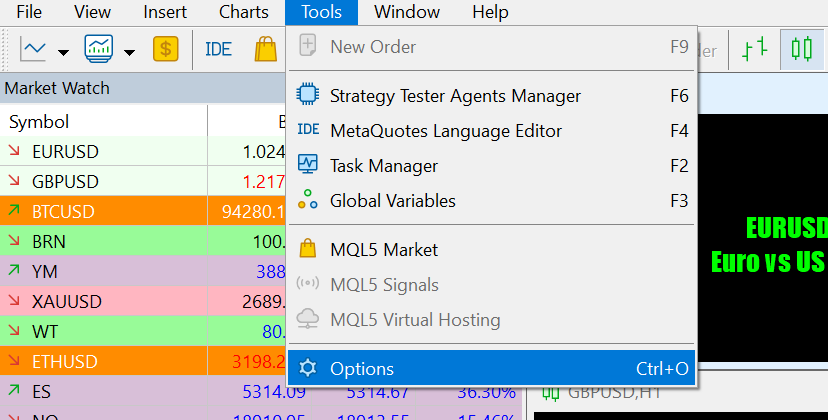Screen dimensions: 828x420
Task: Click the yellow dollar sign toolbar icon
Action: [x=165, y=49]
